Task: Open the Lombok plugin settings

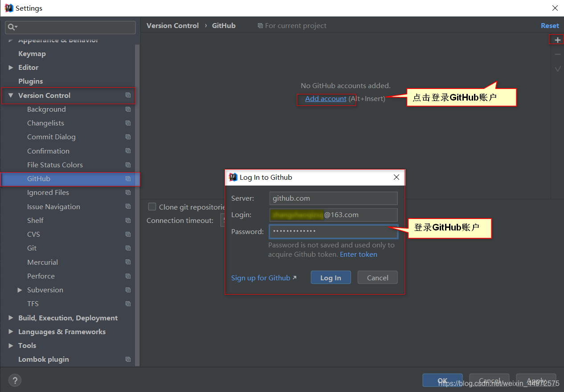Action: click(44, 359)
